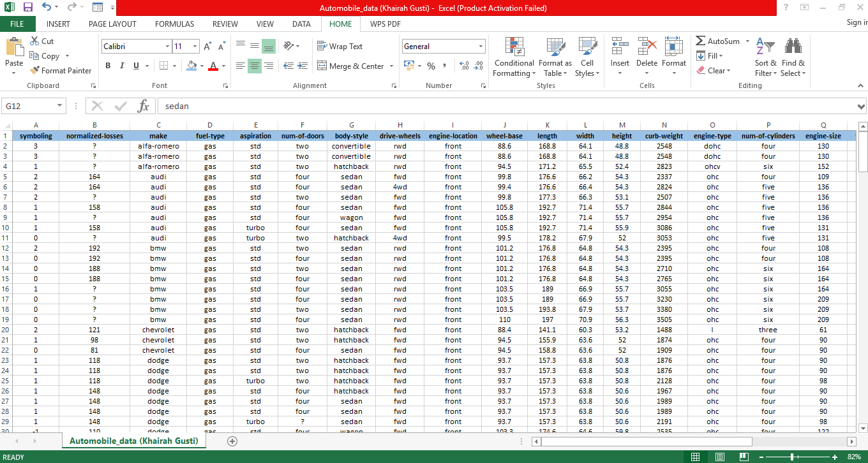Viewport: 868px width, 463px height.
Task: Click the Copy icon
Action: pos(34,56)
